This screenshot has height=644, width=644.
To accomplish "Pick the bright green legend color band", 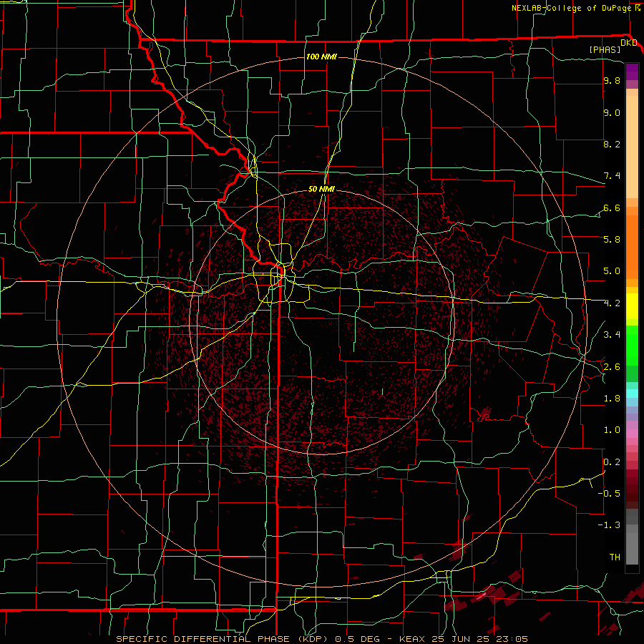I will click(632, 346).
